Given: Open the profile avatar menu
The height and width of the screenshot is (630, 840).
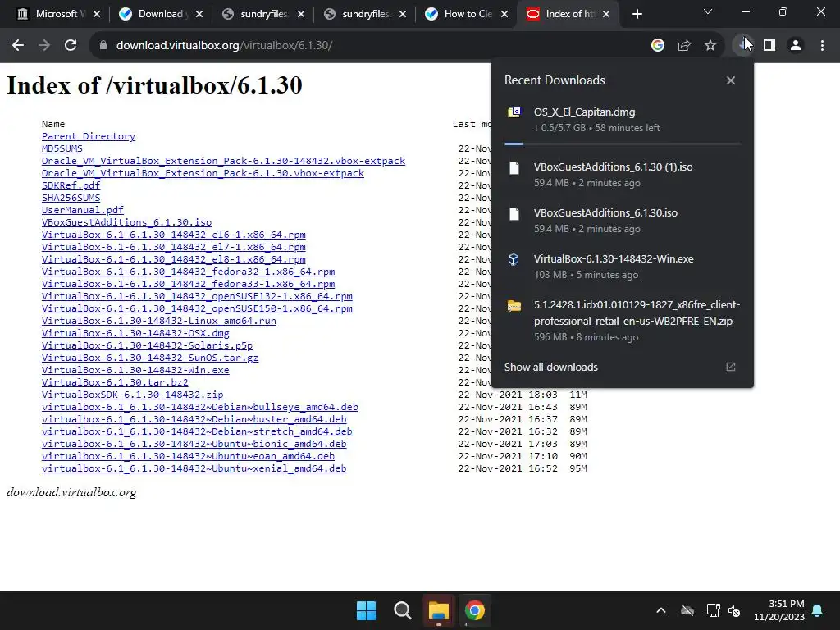Looking at the screenshot, I should 796,46.
